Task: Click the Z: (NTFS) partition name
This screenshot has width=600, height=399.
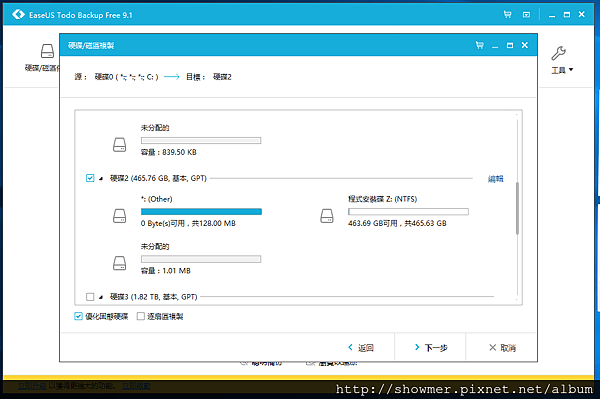Action: point(382,199)
